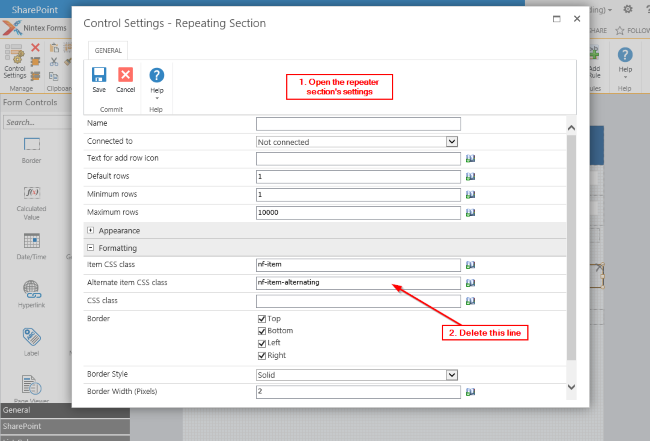Viewport: 650px width, 441px height.
Task: Select the Hyperlink control
Action: pos(32,294)
